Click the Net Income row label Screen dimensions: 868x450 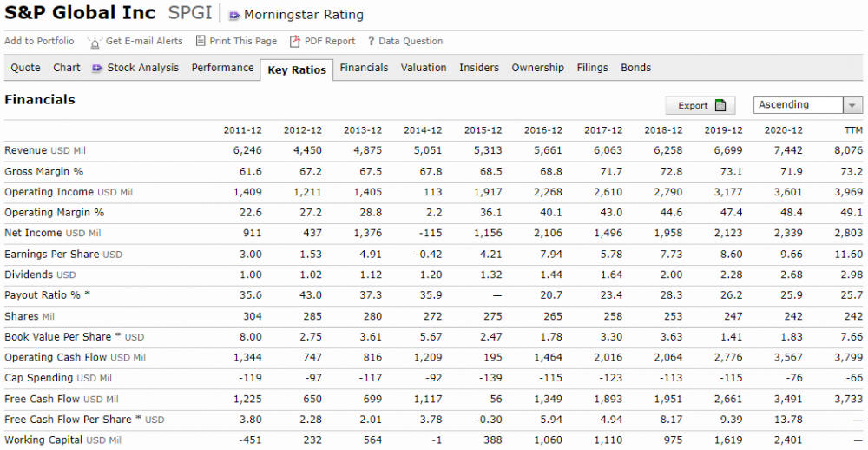(x=53, y=234)
